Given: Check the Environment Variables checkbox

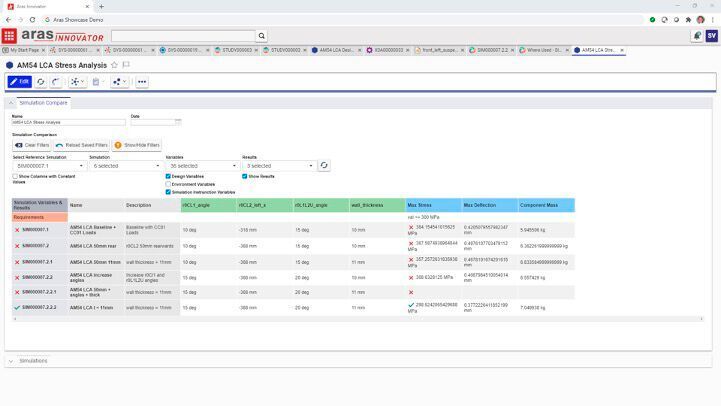Looking at the screenshot, I should 168,184.
